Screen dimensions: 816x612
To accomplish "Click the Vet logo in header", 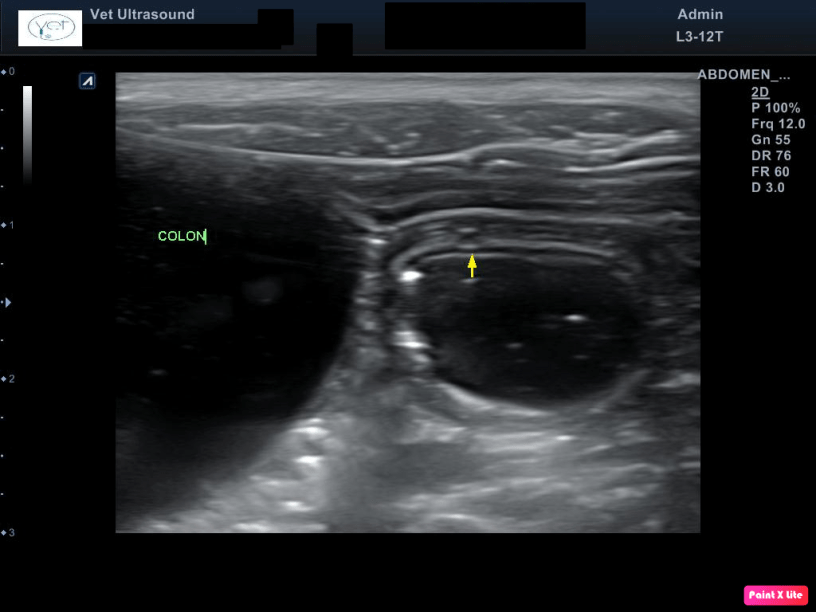I will pos(49,28).
